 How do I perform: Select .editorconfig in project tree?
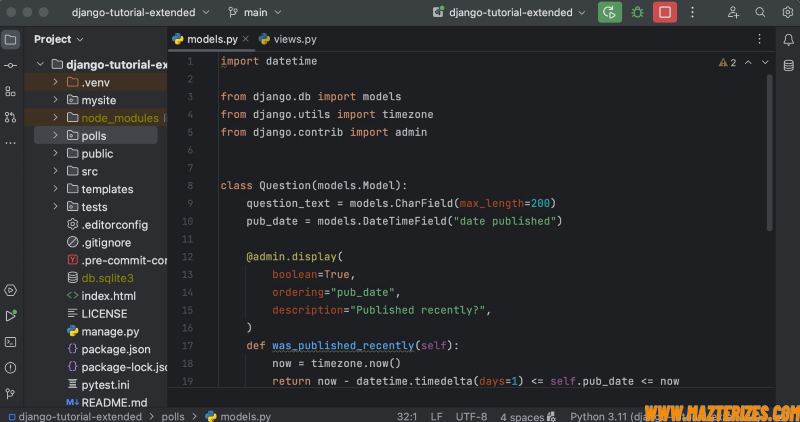pyautogui.click(x=107, y=225)
